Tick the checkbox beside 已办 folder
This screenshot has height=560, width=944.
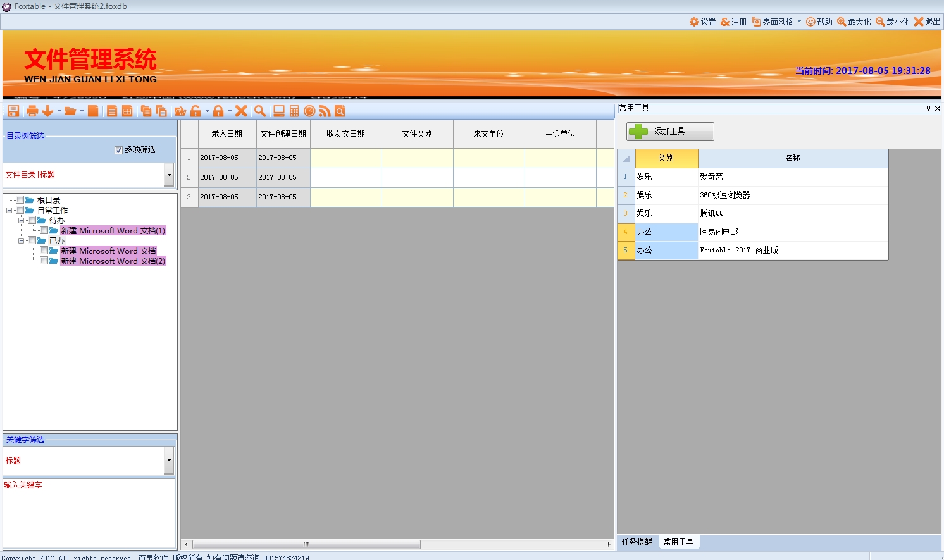pos(32,240)
